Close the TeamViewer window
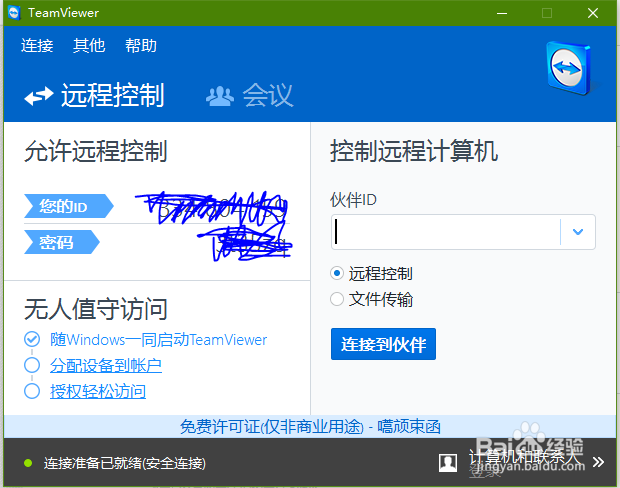The height and width of the screenshot is (488, 620). point(593,13)
